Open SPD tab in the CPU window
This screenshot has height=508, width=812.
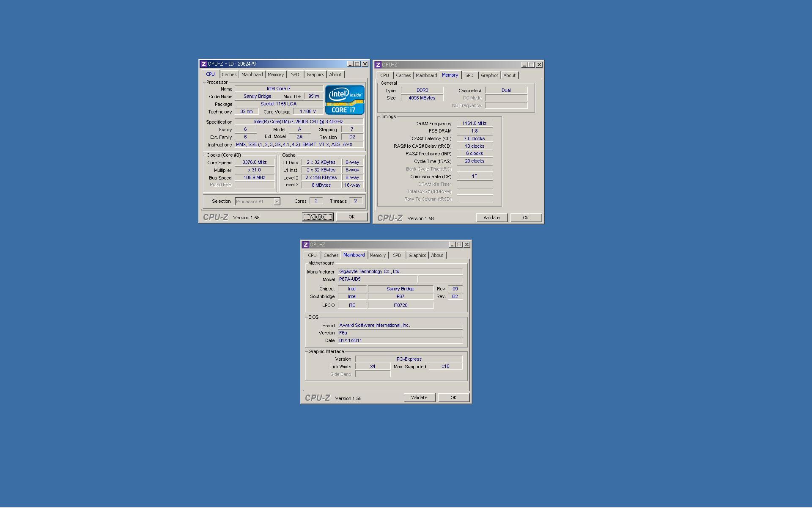295,75
